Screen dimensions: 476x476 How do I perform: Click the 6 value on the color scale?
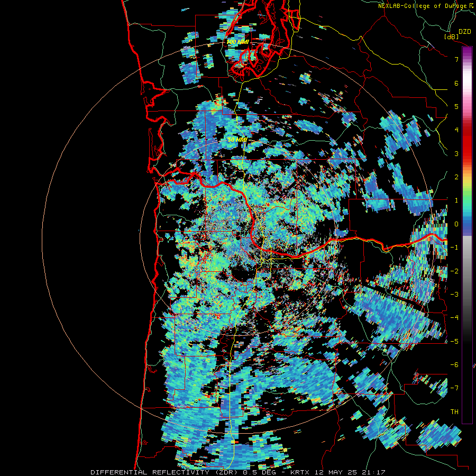[x=456, y=83]
